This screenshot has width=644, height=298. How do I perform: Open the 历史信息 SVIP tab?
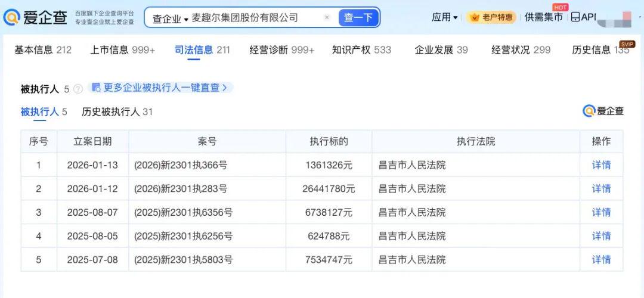click(600, 50)
